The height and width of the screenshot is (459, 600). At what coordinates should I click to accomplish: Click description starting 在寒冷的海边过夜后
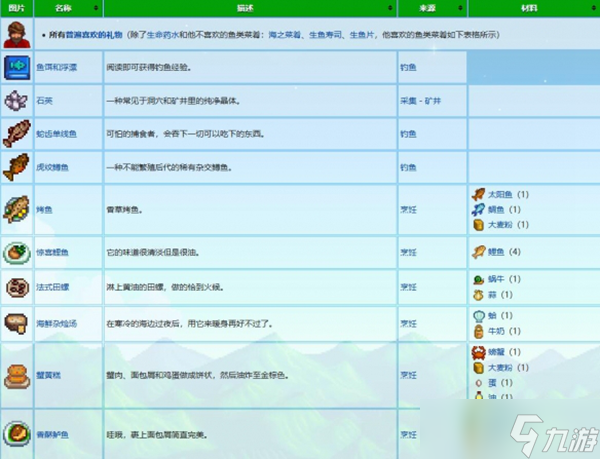coord(190,324)
